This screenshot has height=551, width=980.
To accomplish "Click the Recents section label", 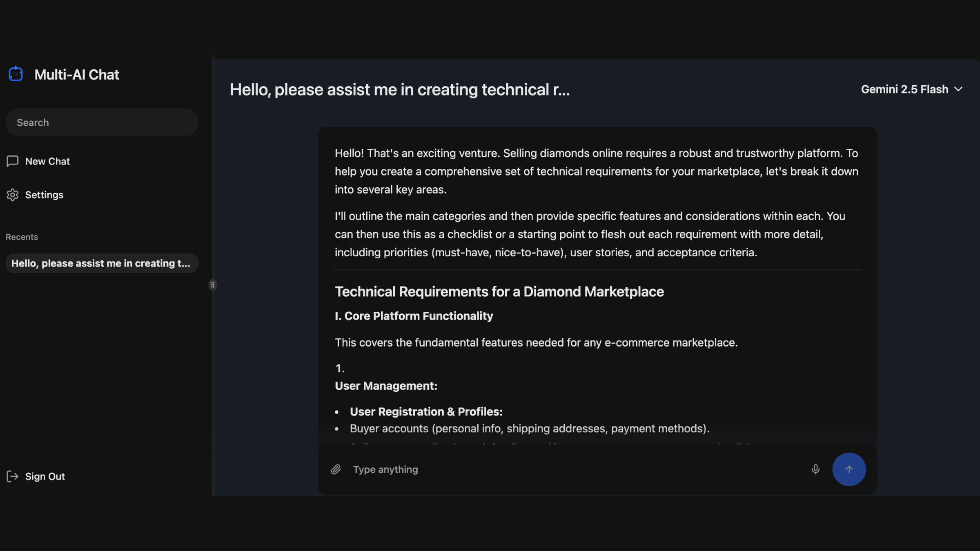I will coord(22,237).
